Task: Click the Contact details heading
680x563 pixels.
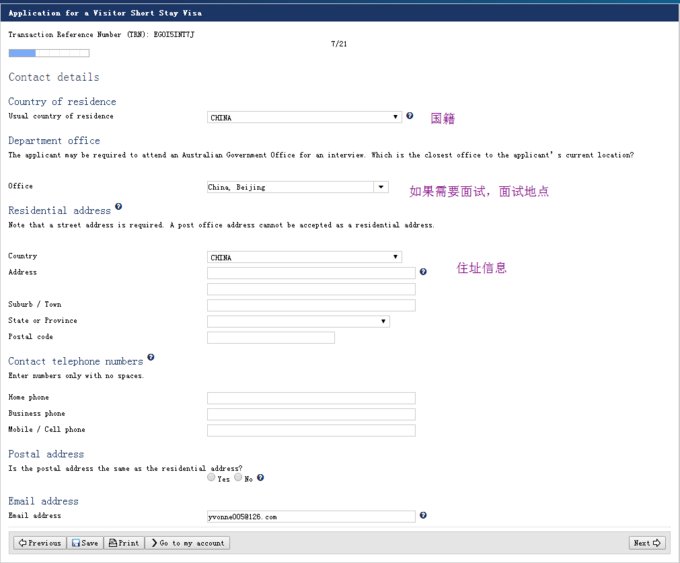Action: click(x=54, y=77)
